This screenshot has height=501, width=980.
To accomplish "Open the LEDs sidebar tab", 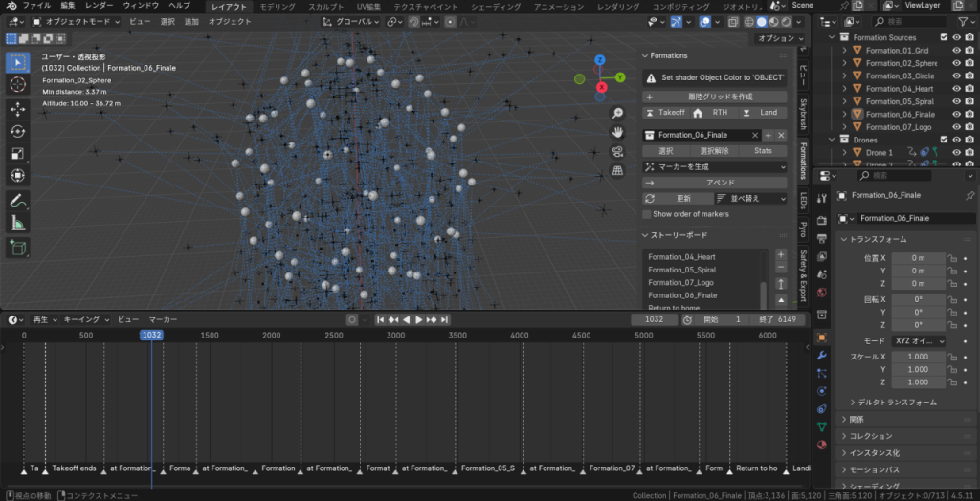I will tap(804, 200).
